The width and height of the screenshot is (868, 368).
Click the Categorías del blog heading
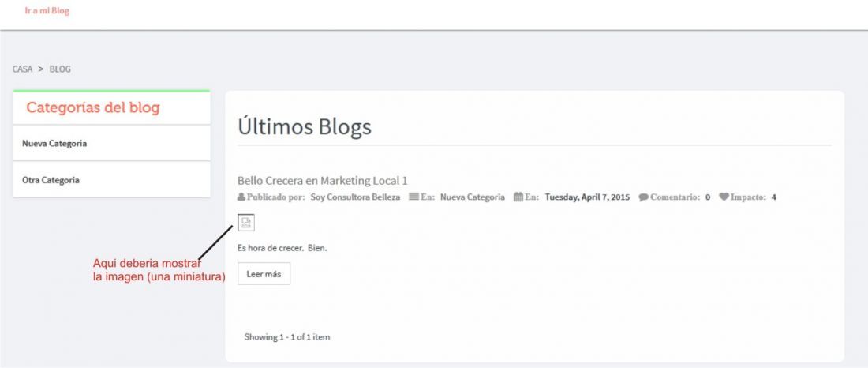[x=93, y=107]
